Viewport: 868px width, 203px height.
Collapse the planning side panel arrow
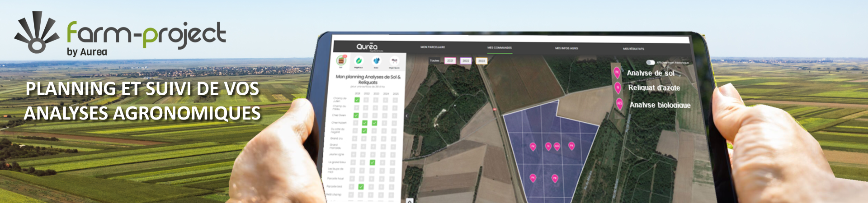coord(406,116)
